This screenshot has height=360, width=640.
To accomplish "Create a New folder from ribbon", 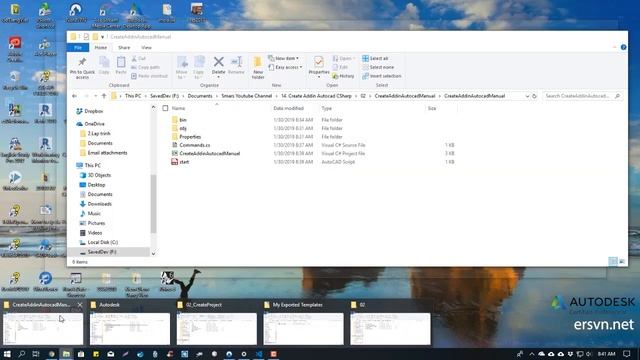I will pyautogui.click(x=258, y=67).
